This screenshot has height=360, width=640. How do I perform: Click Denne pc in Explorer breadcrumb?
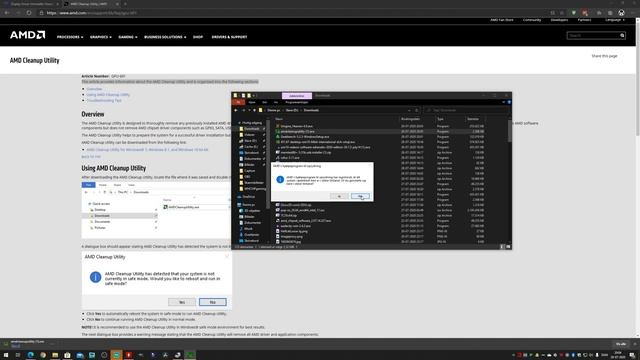tap(274, 110)
